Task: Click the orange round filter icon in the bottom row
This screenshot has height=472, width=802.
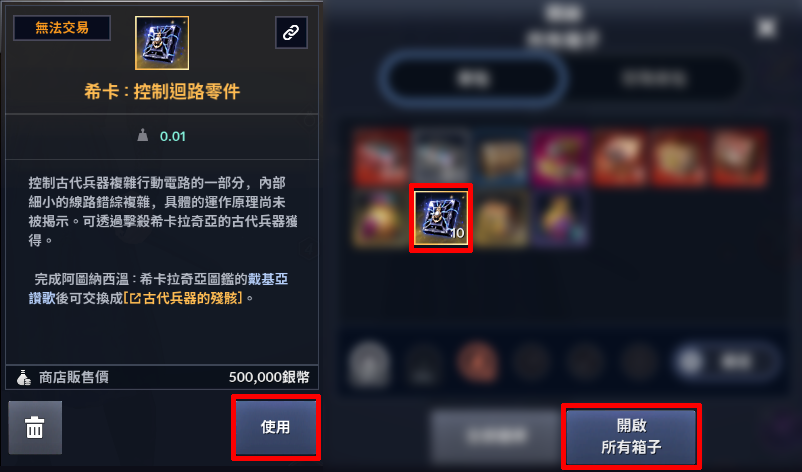Action: (478, 362)
